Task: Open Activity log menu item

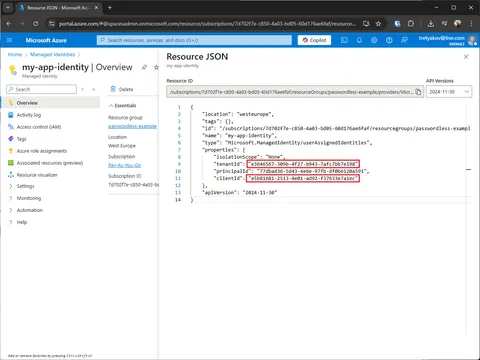Action: (x=29, y=115)
